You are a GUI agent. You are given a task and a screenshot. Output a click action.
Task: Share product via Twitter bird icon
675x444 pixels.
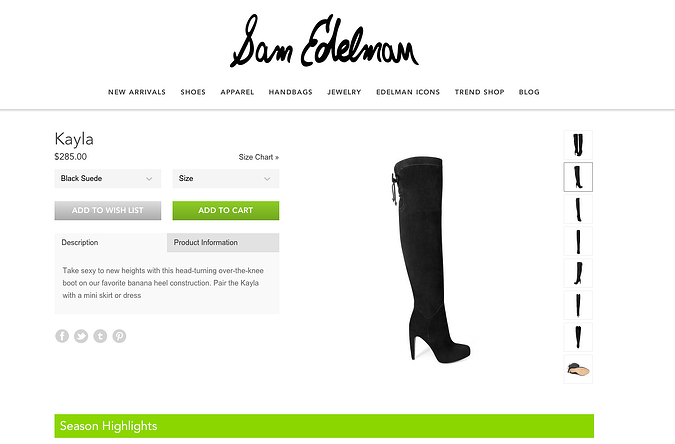[81, 336]
